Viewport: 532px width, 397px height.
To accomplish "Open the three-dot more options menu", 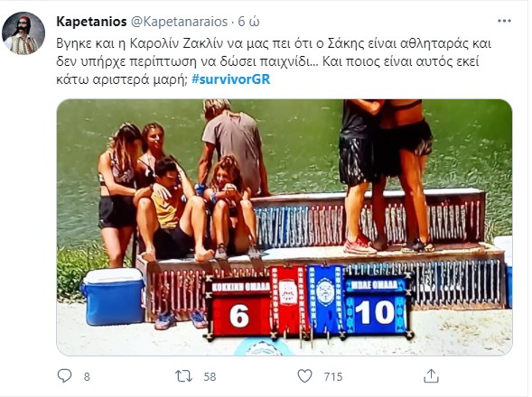I will [x=504, y=21].
